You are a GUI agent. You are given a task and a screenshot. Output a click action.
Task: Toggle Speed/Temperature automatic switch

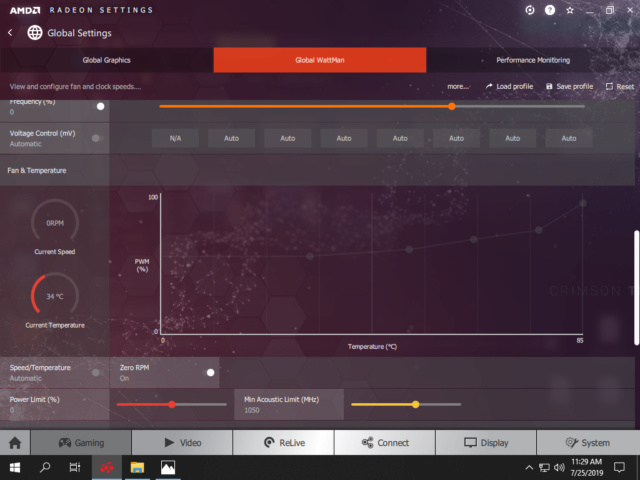(98, 372)
